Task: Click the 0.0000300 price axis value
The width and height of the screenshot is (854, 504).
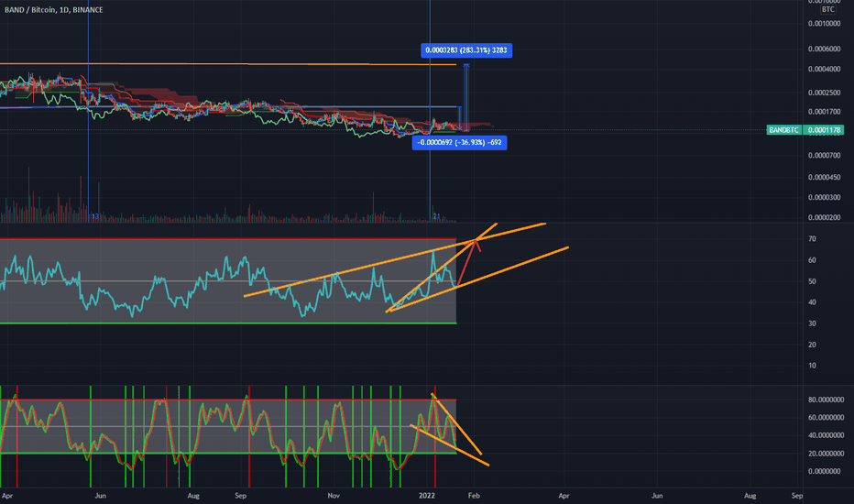Action: (824, 198)
